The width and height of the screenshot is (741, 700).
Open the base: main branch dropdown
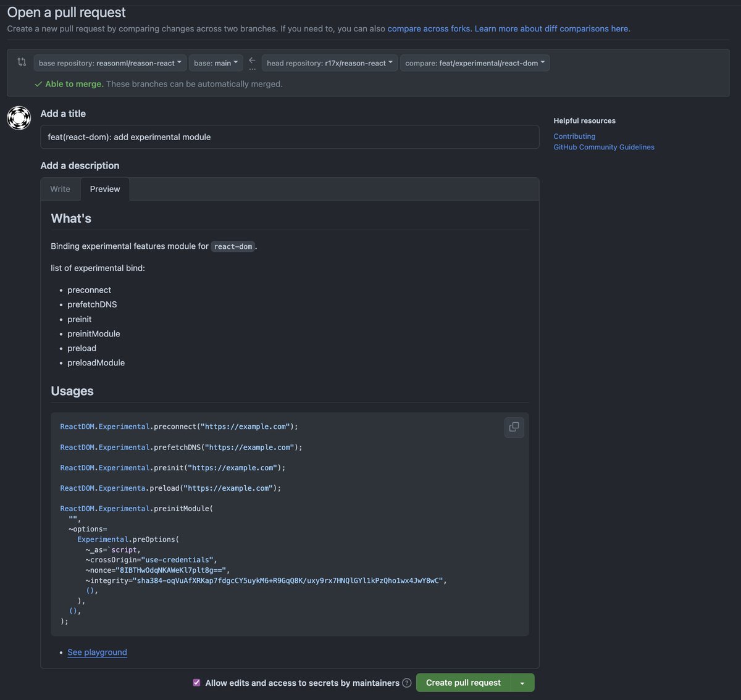coord(216,63)
